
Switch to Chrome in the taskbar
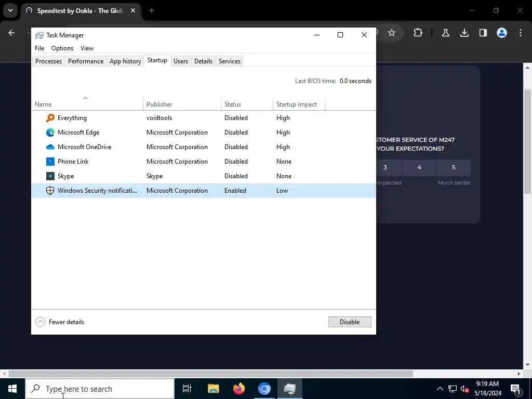click(x=264, y=389)
